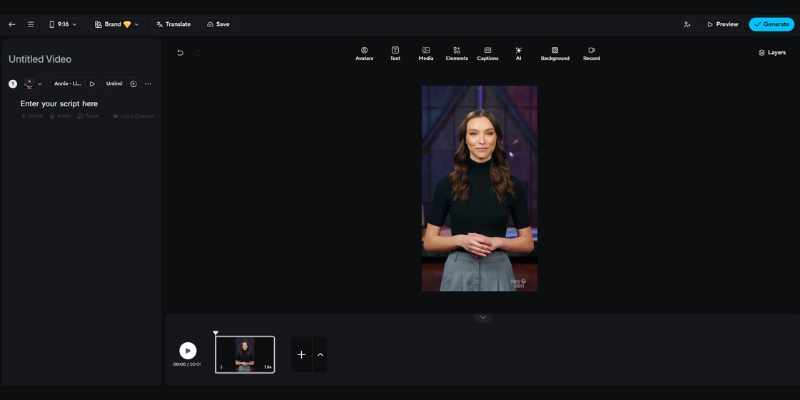
Task: Generate the video
Action: coord(771,24)
